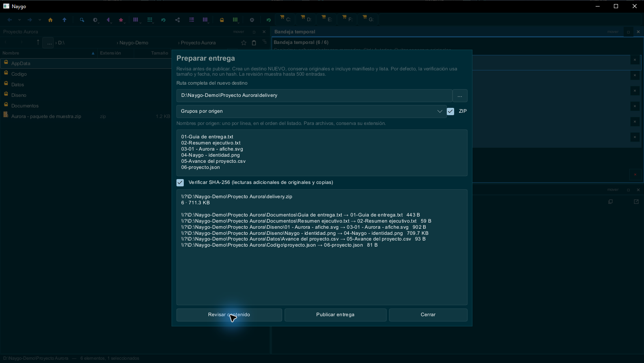The image size is (644, 363).
Task: Click the green refresh icon in toolbar
Action: 163,20
